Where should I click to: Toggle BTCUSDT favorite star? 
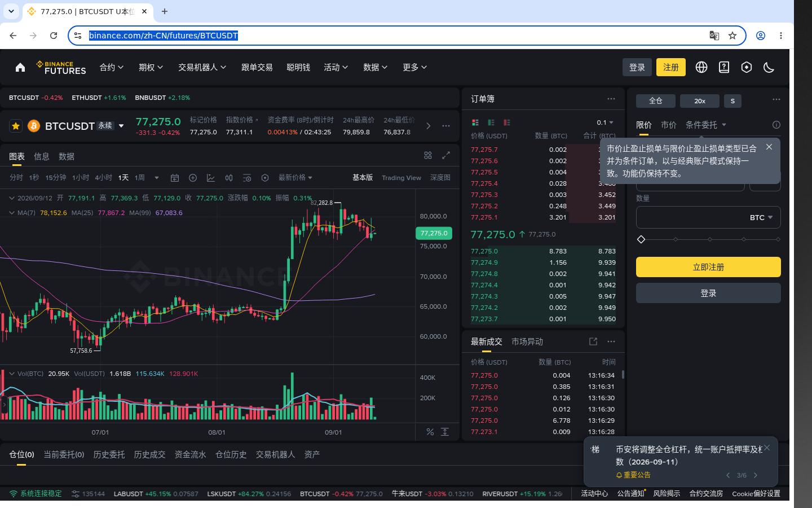(16, 126)
